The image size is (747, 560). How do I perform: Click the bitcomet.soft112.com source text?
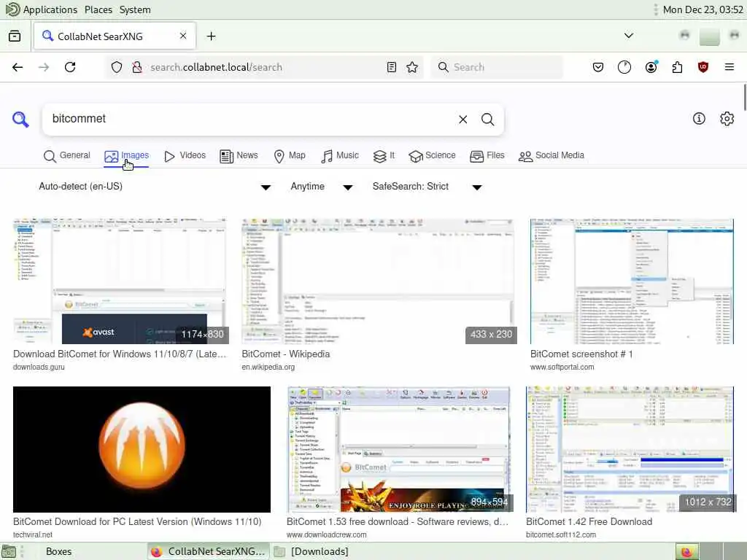click(561, 534)
